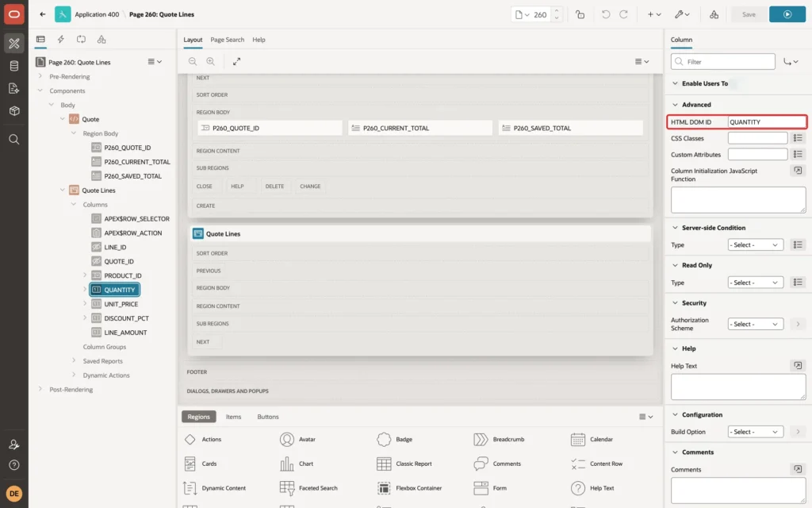Pick the Classic Report region type
Screen dimensions: 812x508
pyautogui.click(x=404, y=464)
